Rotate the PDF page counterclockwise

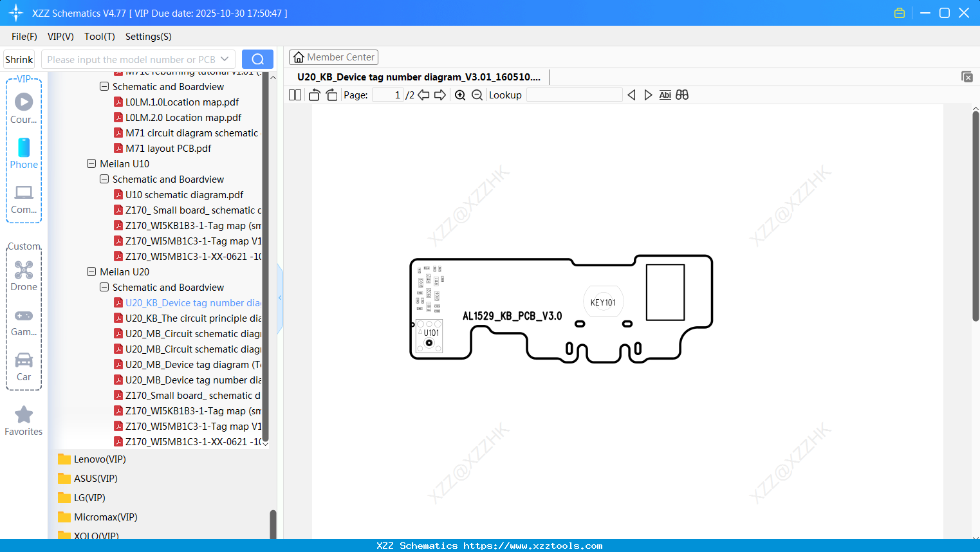314,94
